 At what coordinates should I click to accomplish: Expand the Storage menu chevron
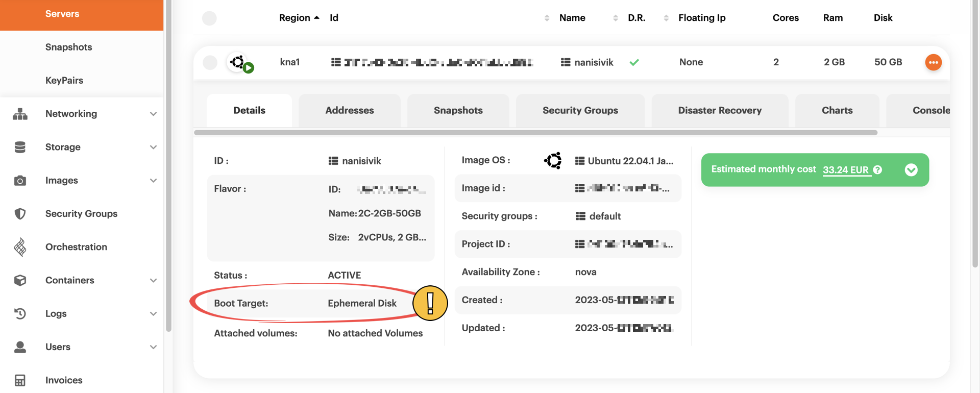(x=153, y=147)
